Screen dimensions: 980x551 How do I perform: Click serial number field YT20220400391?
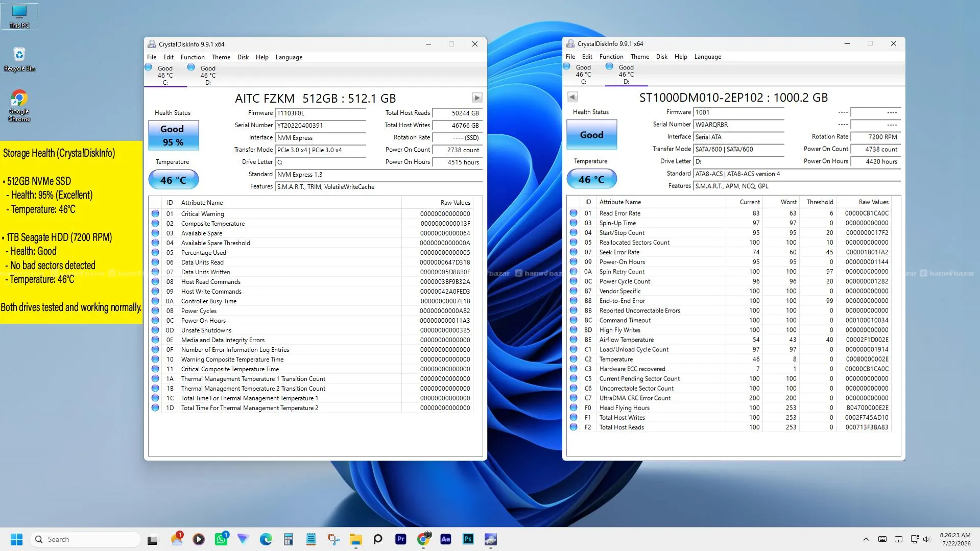pos(321,126)
